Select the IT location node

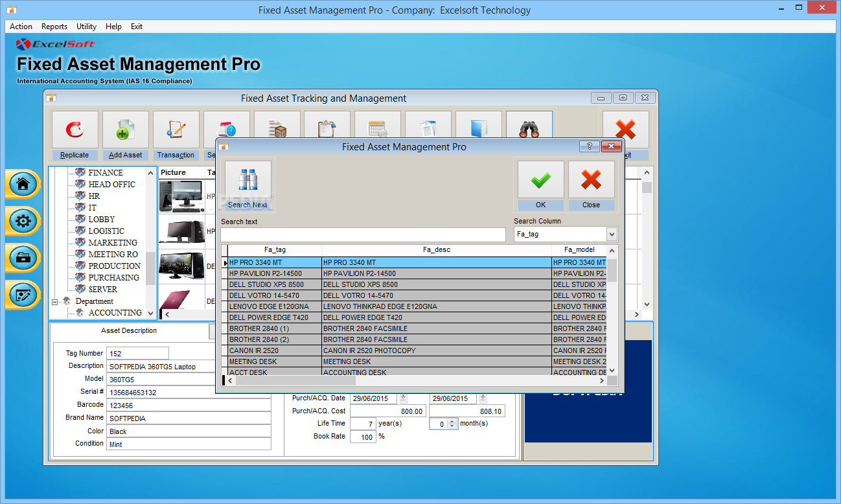click(93, 208)
